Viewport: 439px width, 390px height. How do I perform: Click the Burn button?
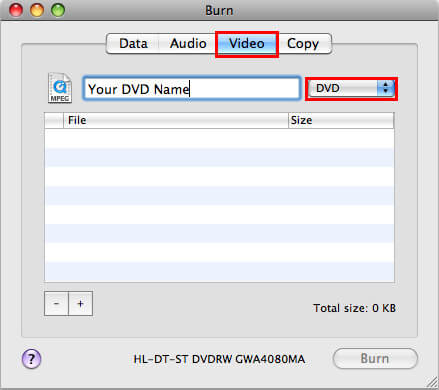[x=375, y=359]
